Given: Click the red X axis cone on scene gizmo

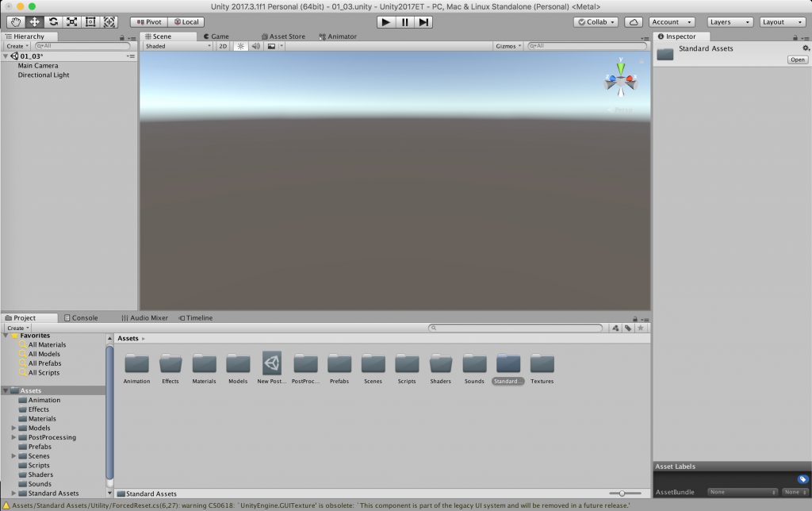Looking at the screenshot, I should tap(630, 79).
